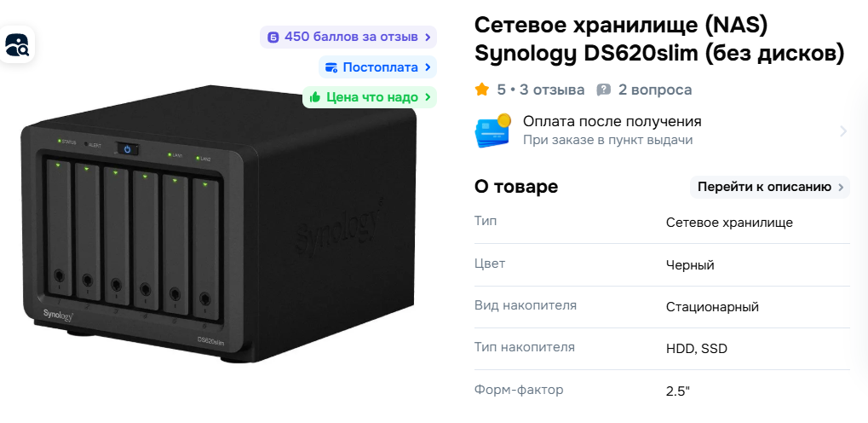Open the '3 отзыва' reviews link
Image resolution: width=868 pixels, height=423 pixels.
pos(552,90)
